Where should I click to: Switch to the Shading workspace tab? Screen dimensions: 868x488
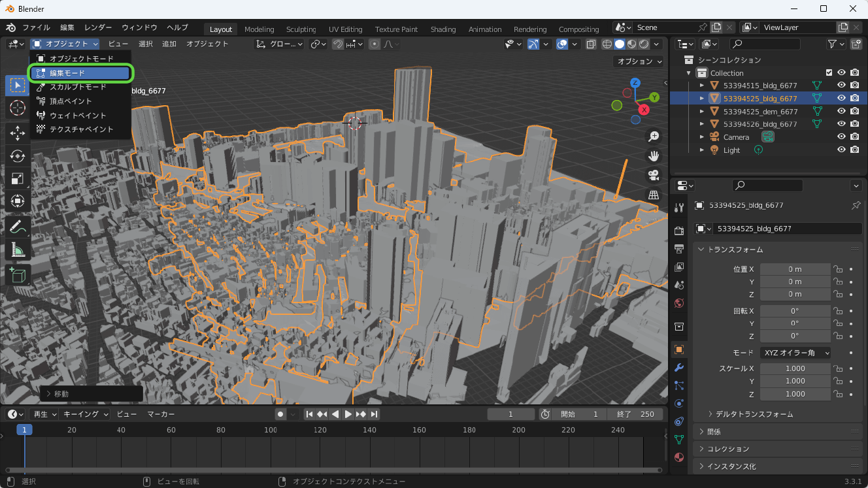[443, 29]
